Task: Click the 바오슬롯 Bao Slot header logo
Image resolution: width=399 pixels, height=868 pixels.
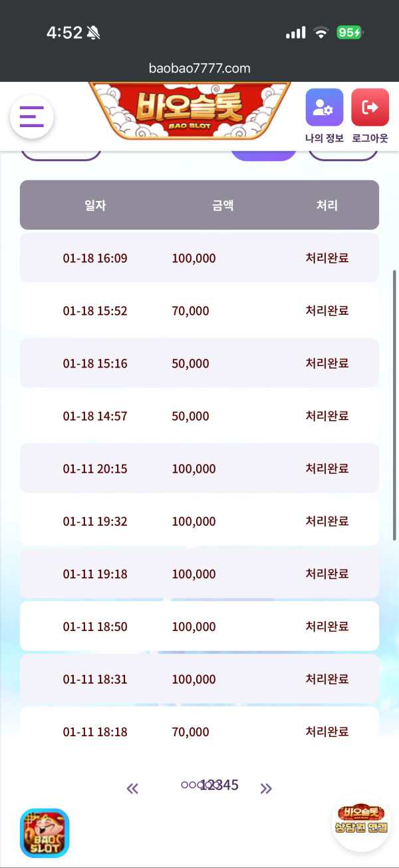Action: coord(190,110)
